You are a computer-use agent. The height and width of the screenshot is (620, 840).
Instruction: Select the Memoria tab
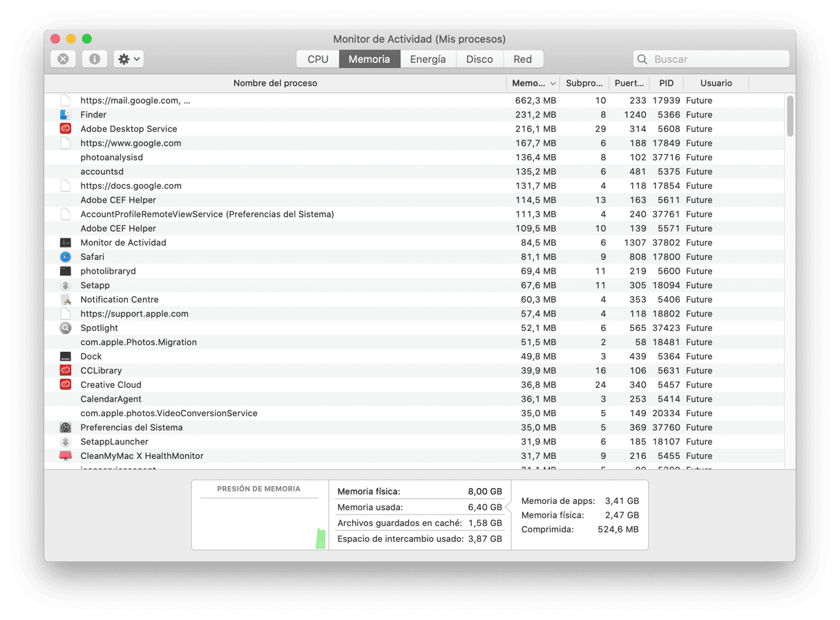point(370,59)
